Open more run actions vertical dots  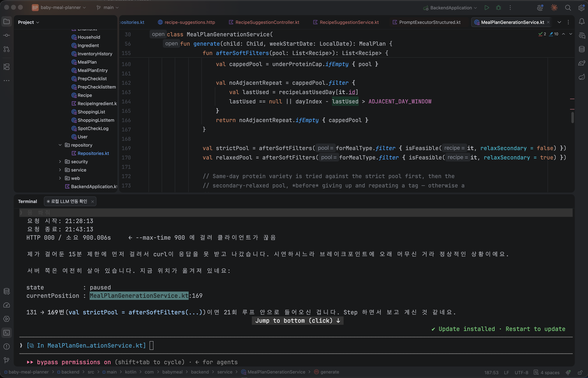(510, 8)
